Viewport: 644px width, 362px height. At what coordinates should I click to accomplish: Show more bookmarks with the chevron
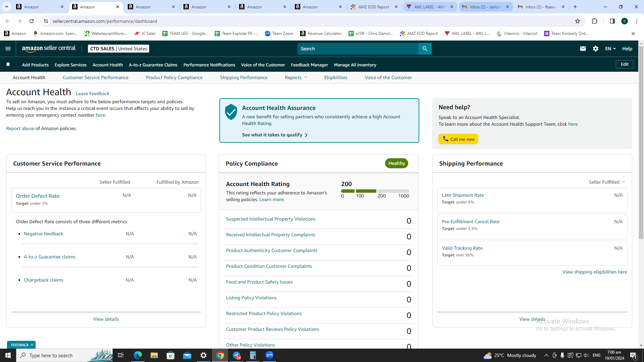click(633, 34)
